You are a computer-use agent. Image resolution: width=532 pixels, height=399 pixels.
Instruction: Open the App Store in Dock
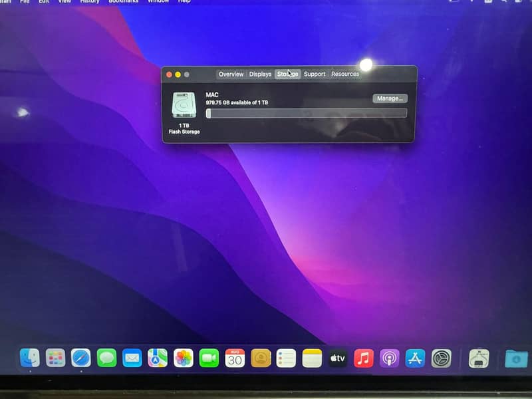click(x=415, y=358)
